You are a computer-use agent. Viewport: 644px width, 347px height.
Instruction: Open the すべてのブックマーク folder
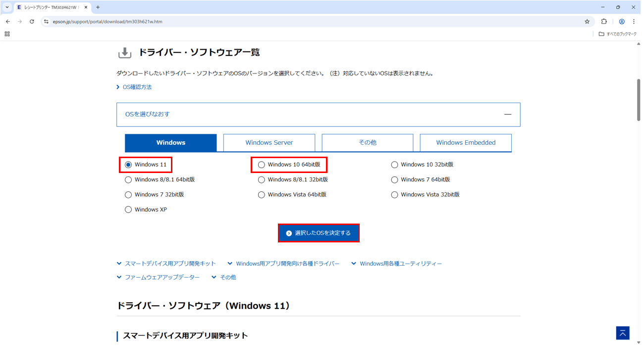(x=617, y=34)
